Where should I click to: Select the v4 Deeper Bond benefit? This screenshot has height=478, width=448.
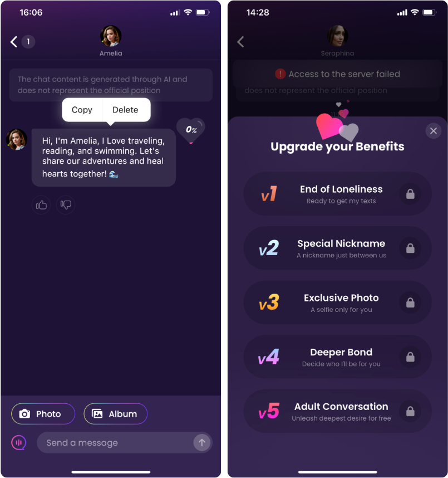[x=337, y=357]
